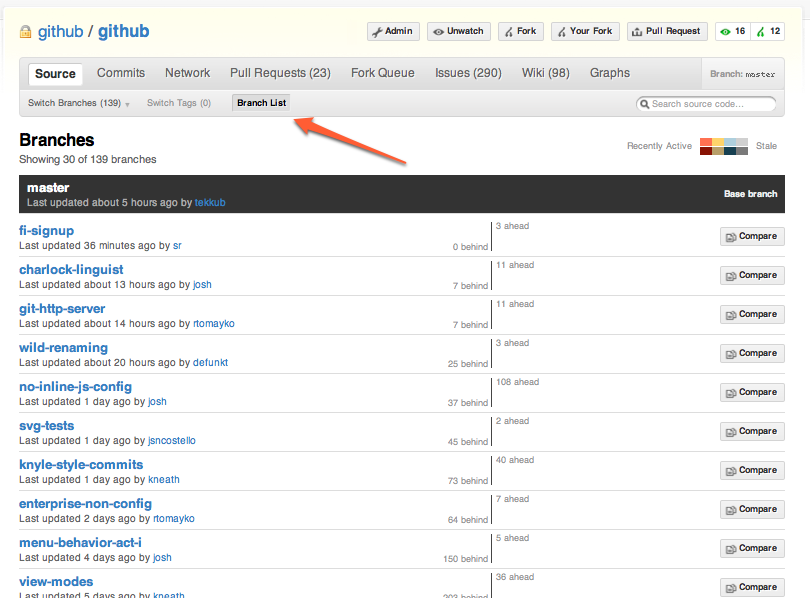Click compare icon in no-inline-js-config row
The image size is (810, 598).
731,393
